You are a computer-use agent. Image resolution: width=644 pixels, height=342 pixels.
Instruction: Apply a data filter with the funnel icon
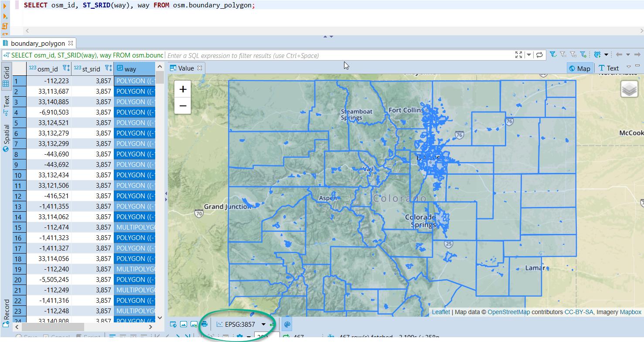click(553, 55)
